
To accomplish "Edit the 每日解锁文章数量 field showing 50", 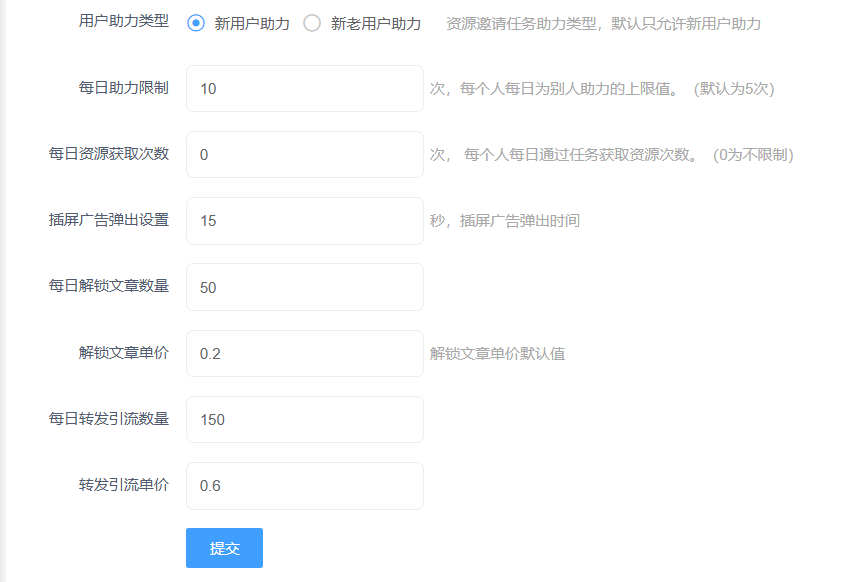I will (x=305, y=287).
